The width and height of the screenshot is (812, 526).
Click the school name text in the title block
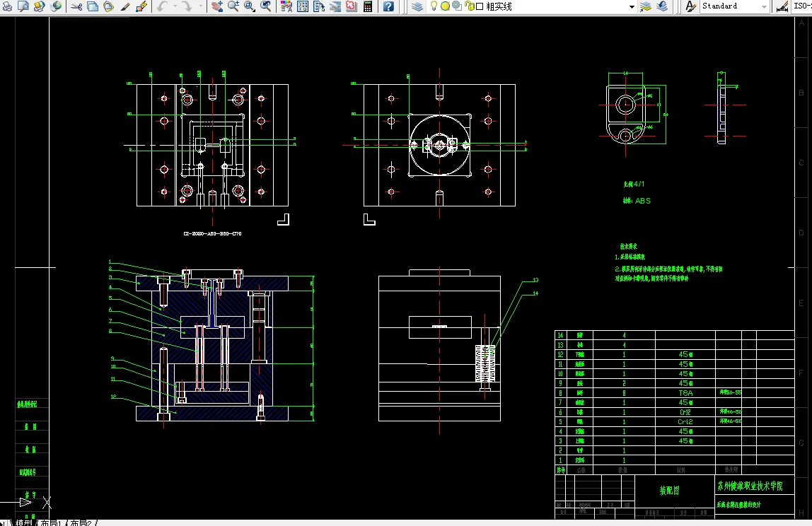tap(750, 486)
